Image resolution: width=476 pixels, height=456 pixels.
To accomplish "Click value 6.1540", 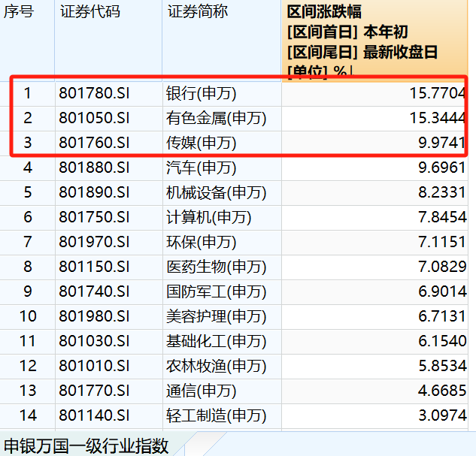I will [x=442, y=341].
